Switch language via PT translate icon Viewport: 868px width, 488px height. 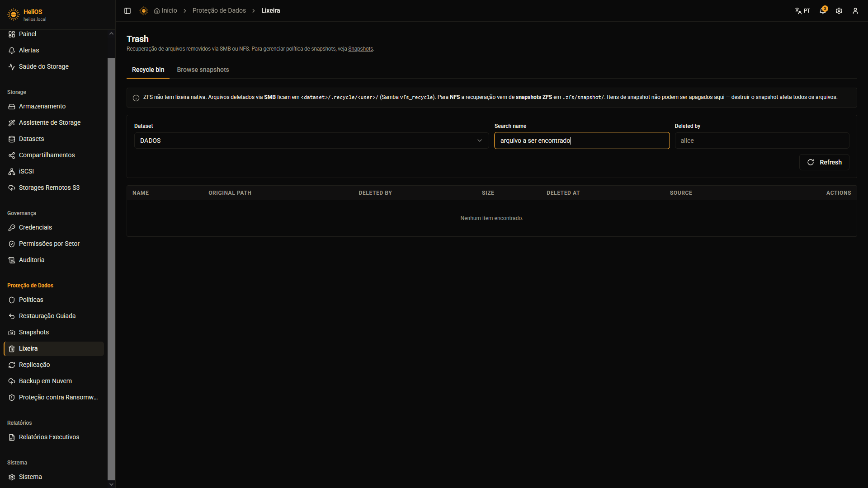click(x=802, y=11)
